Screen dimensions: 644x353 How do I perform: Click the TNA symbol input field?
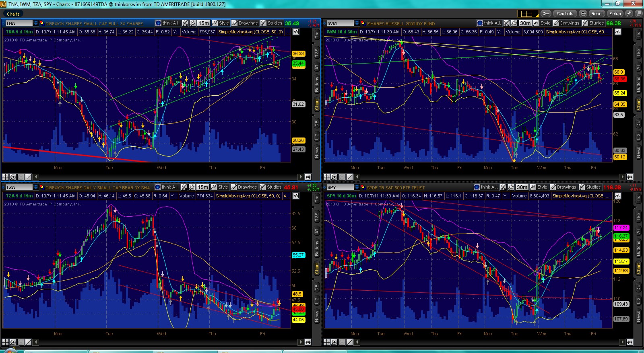[x=19, y=23]
